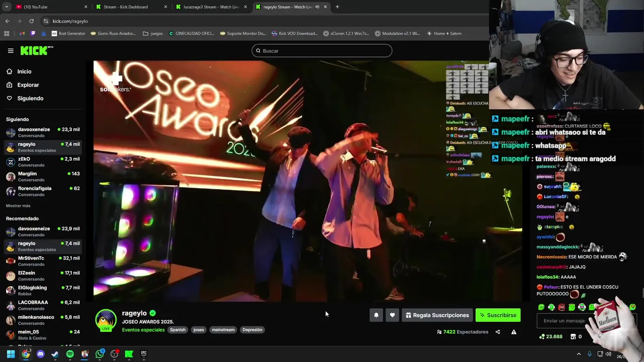Open MrStivenTc recommended channel
Image resolution: width=644 pixels, height=362 pixels.
pos(43,261)
